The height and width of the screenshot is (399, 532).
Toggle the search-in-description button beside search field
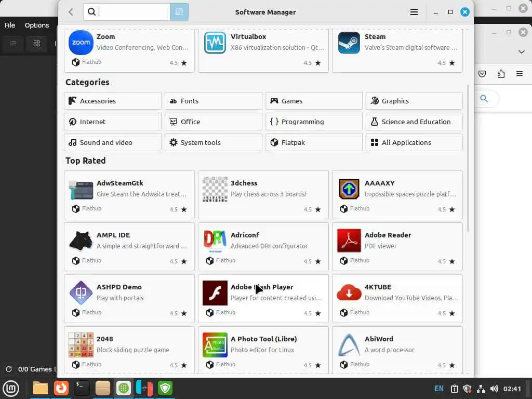(179, 12)
